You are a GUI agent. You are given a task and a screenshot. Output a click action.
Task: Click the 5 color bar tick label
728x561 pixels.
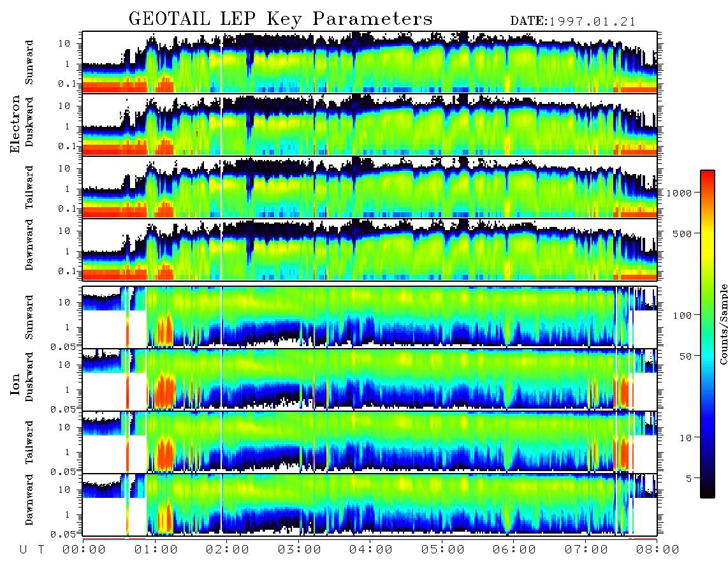coord(689,478)
